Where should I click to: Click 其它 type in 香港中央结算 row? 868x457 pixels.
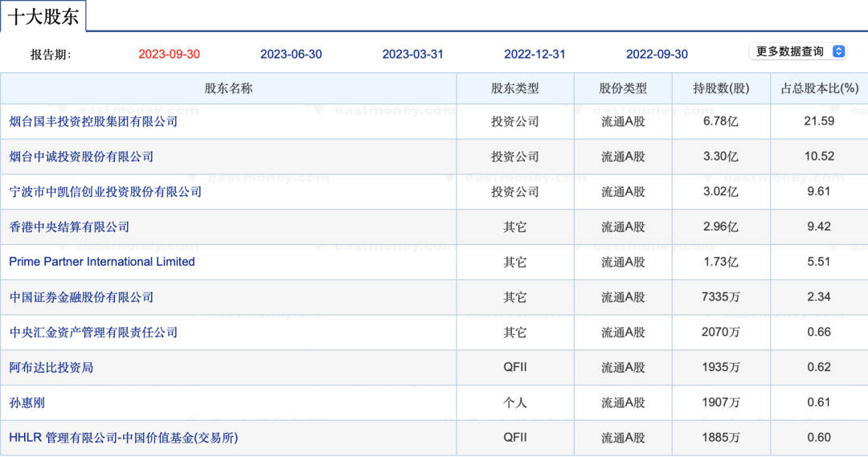coord(515,226)
